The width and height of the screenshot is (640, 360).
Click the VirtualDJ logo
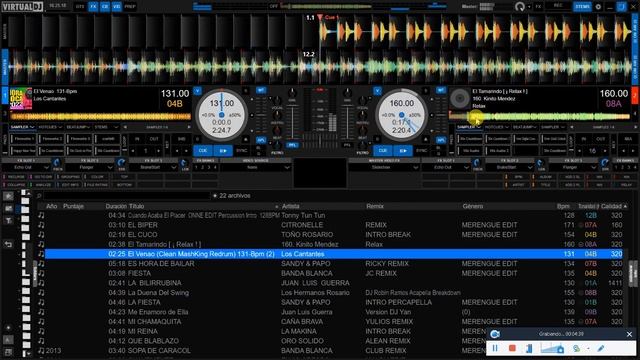pyautogui.click(x=22, y=7)
